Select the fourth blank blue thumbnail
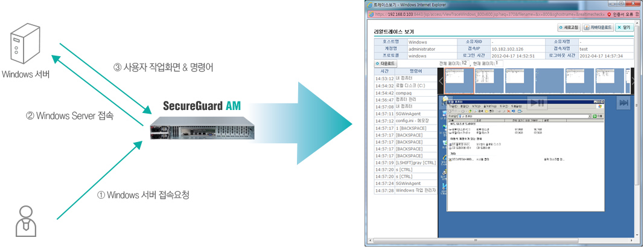644x249 pixels. click(549, 80)
